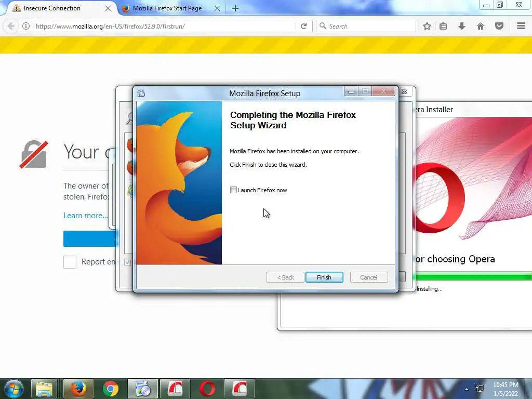Click the Installing... status text in Opera

pos(429,289)
